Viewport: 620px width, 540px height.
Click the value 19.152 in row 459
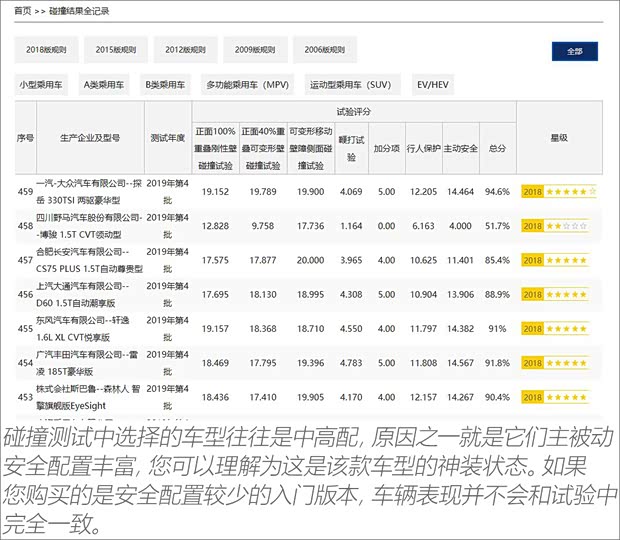(215, 192)
